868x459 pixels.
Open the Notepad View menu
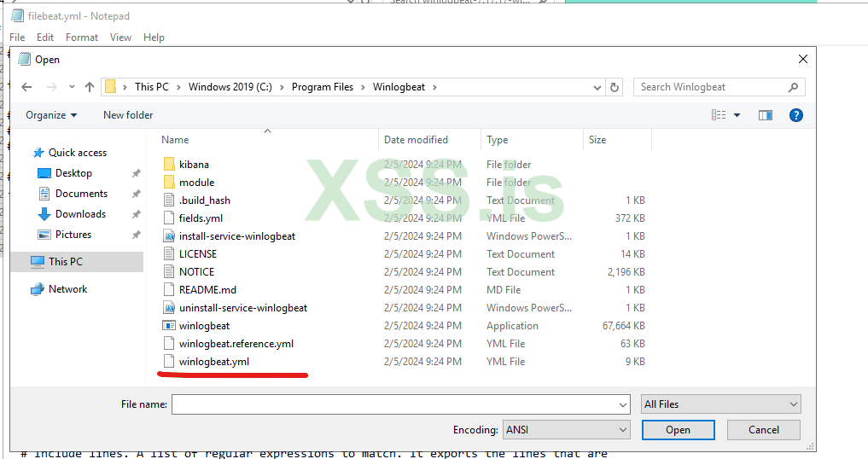coord(120,37)
